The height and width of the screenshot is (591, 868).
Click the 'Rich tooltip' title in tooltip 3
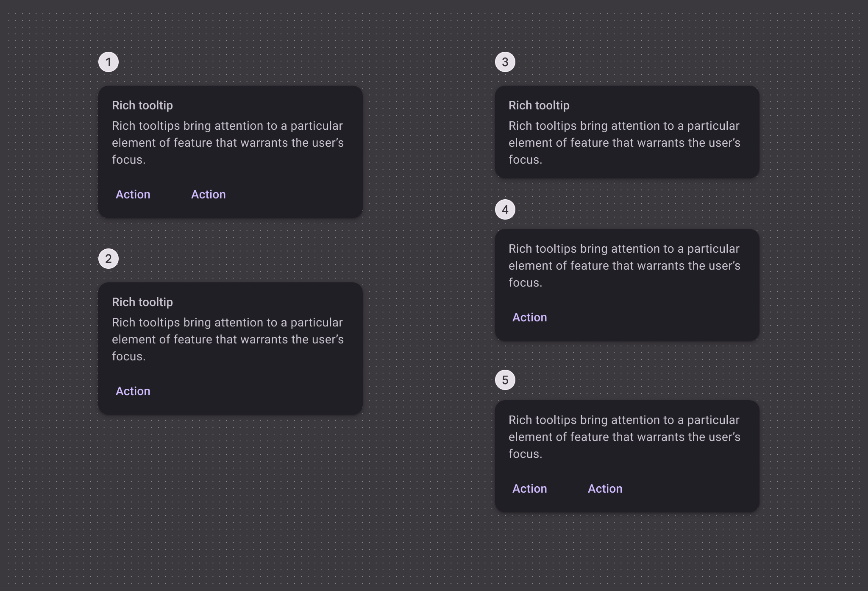[539, 106]
